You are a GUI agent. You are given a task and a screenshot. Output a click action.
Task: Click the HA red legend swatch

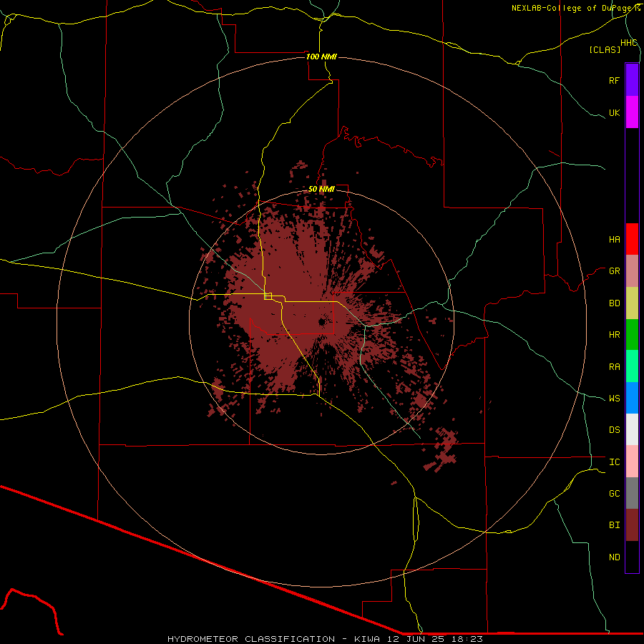pyautogui.click(x=632, y=239)
